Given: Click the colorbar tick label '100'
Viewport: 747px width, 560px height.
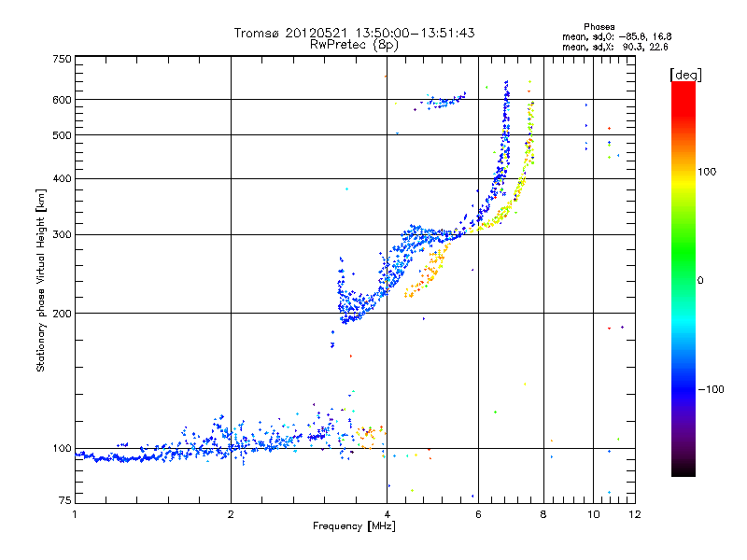Looking at the screenshot, I should [x=707, y=172].
